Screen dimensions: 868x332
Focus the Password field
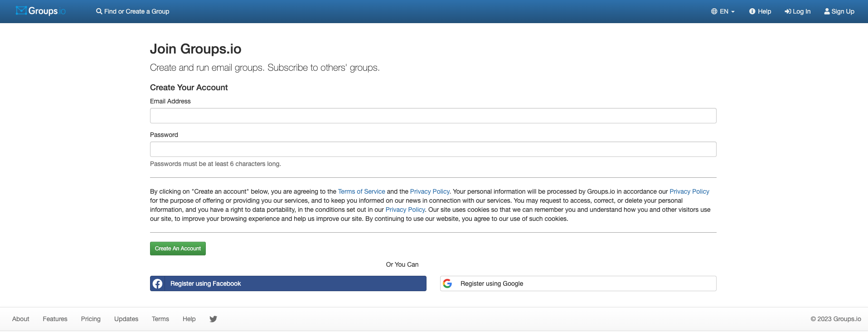coord(433,149)
